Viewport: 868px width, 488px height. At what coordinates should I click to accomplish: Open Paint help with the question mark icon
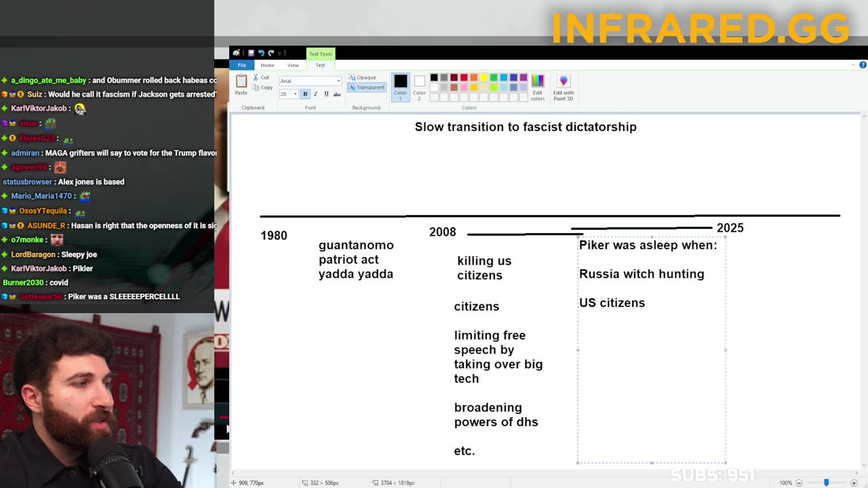point(863,65)
